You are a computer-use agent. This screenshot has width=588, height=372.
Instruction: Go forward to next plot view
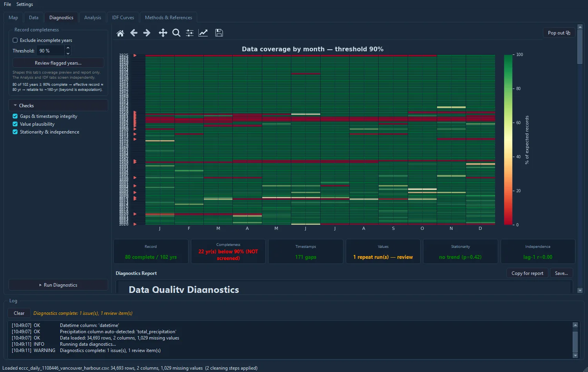pyautogui.click(x=147, y=33)
